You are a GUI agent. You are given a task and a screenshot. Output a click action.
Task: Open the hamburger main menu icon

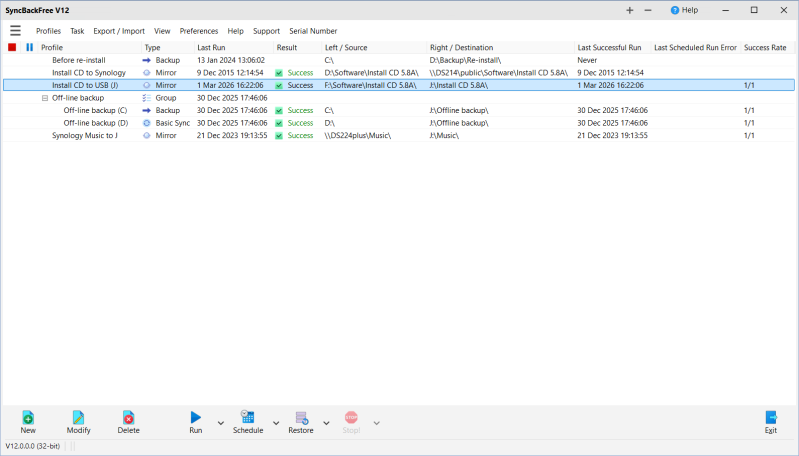tap(15, 31)
